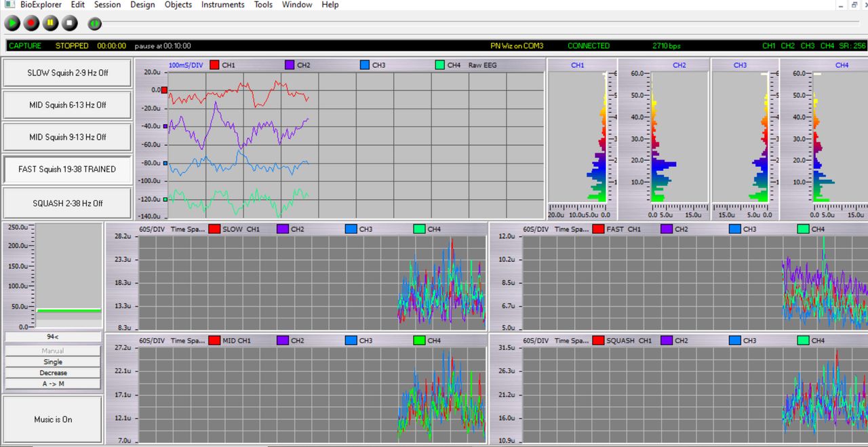This screenshot has height=447, width=868.
Task: Toggle SLOW Squish 2-9 Hz filter
Action: (x=67, y=73)
